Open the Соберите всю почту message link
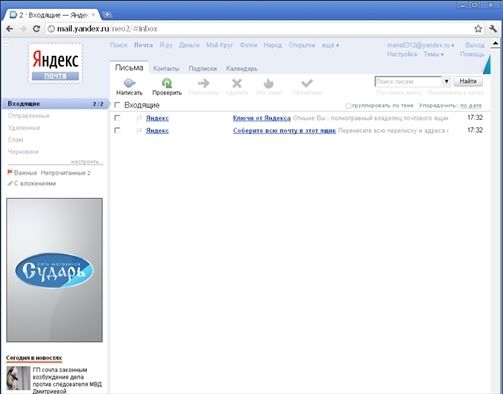Screen dimensions: 503x394 (x=284, y=130)
